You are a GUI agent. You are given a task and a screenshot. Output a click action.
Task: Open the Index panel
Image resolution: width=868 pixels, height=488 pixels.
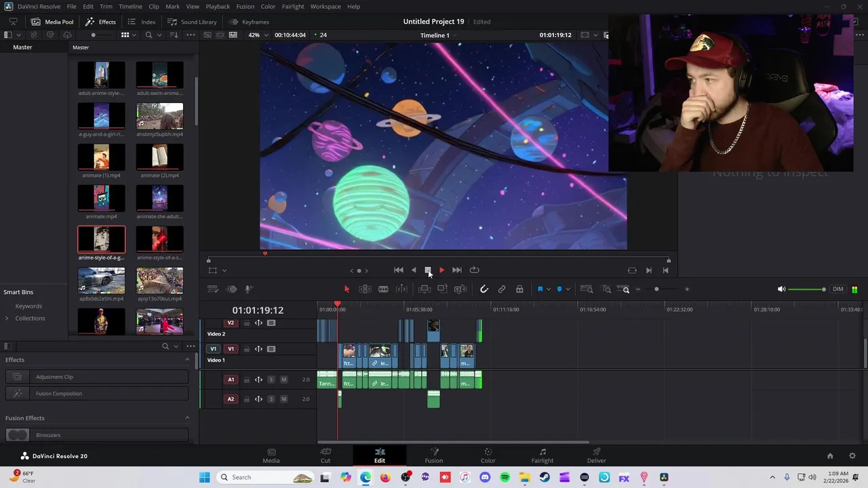pos(142,22)
